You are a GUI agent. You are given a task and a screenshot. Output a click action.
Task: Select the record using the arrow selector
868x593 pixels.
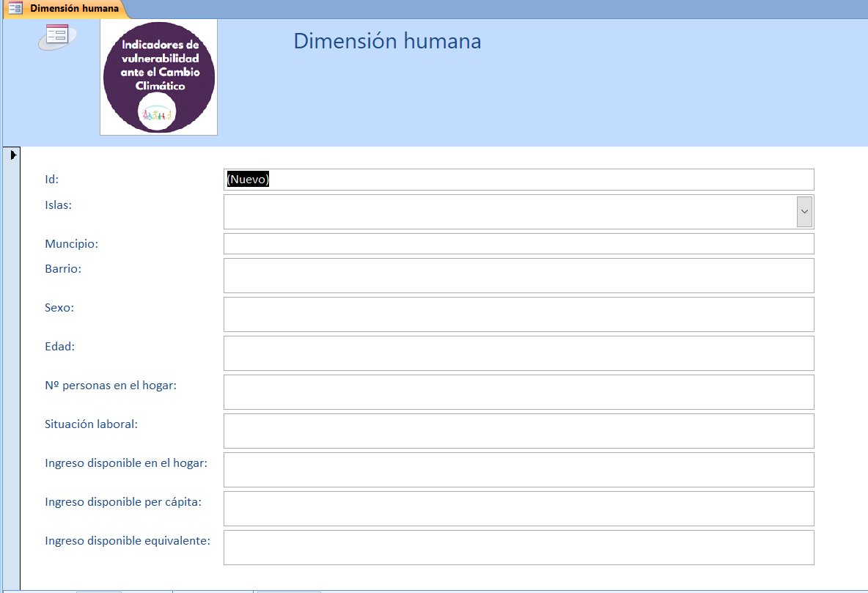(x=13, y=155)
